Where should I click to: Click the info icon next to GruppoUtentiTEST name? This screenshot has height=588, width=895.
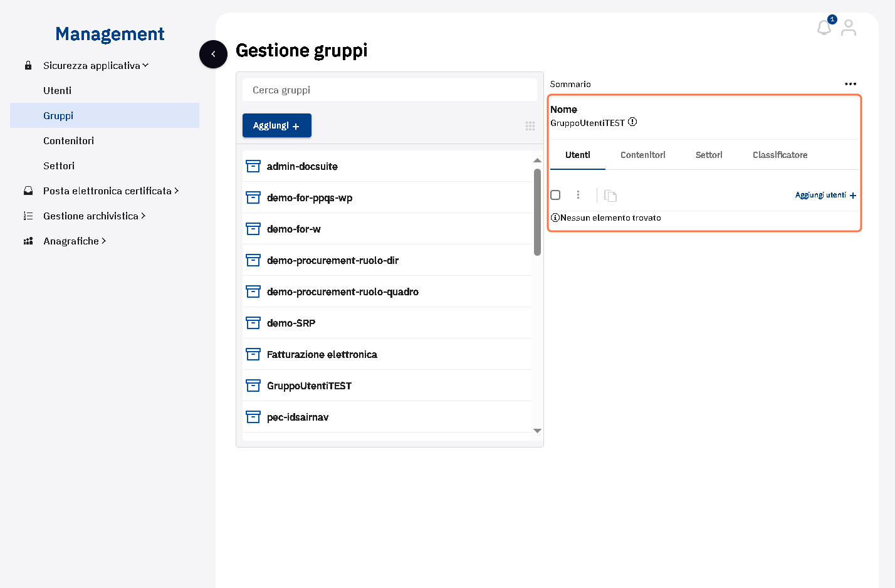(x=632, y=122)
